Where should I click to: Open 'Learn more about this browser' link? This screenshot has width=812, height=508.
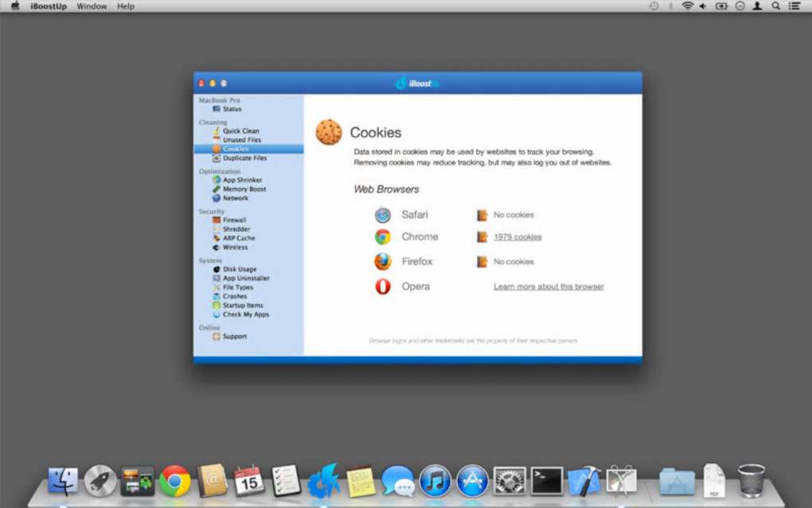tap(548, 287)
